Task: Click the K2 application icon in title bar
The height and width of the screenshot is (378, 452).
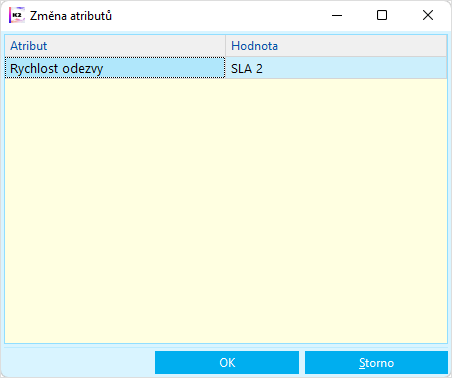Action: [17, 15]
